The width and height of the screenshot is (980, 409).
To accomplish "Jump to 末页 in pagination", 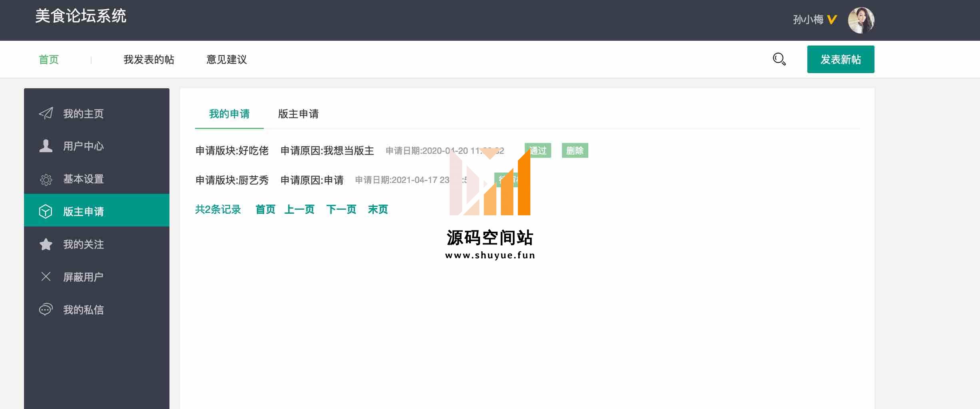I will [x=378, y=209].
